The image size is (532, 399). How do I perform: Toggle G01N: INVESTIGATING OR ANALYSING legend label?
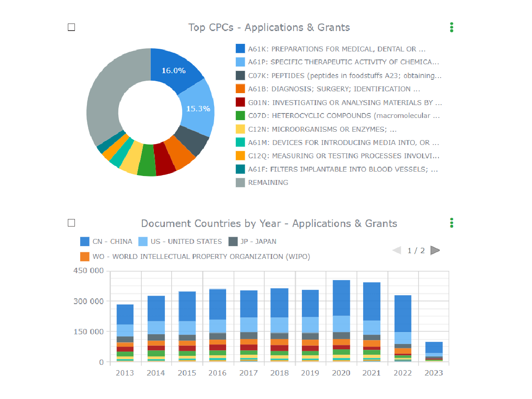pyautogui.click(x=345, y=102)
